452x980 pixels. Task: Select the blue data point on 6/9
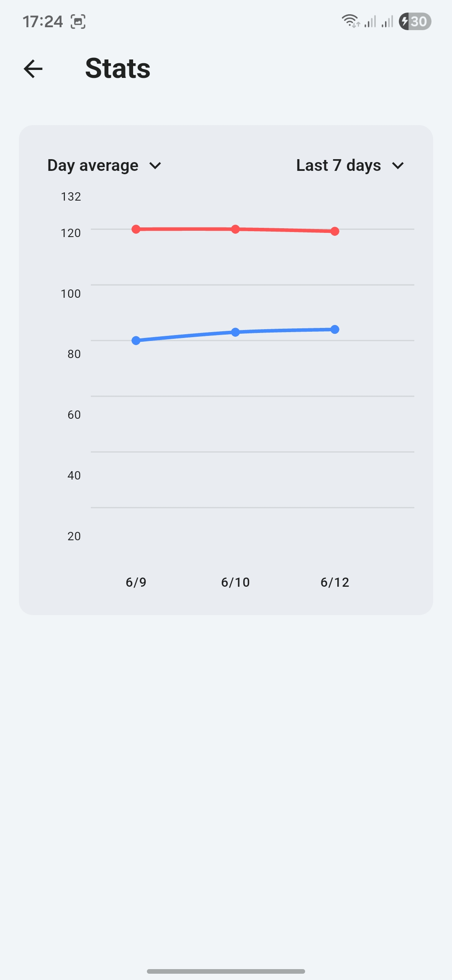(136, 340)
